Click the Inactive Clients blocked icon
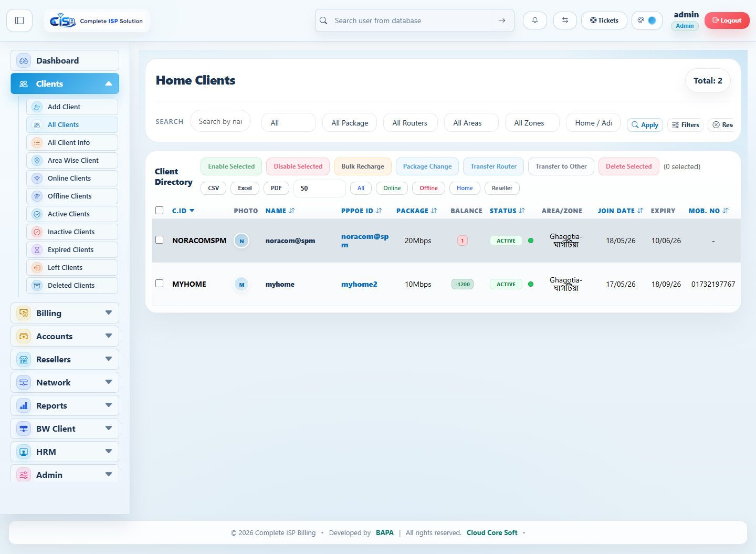This screenshot has width=756, height=554. [37, 232]
